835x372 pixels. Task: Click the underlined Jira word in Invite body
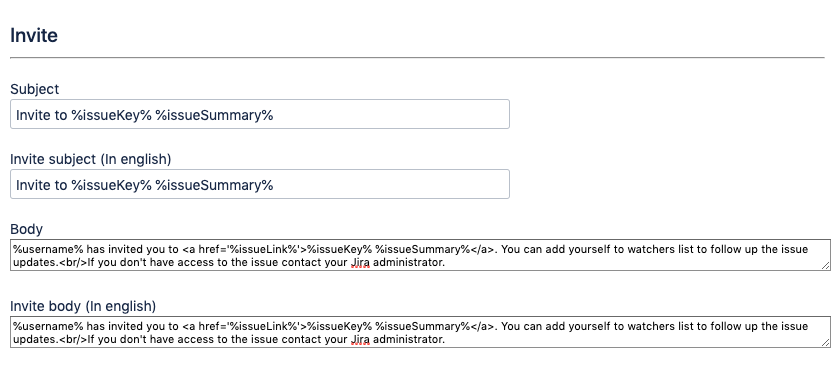tap(361, 339)
